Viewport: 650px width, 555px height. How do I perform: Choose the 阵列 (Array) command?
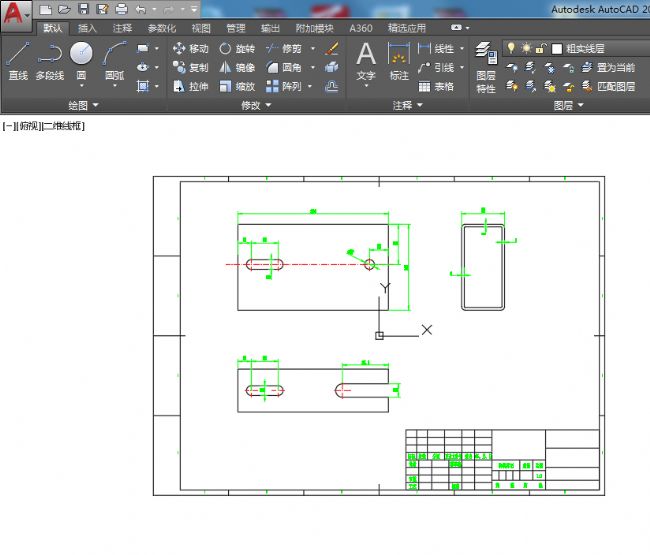pos(284,86)
